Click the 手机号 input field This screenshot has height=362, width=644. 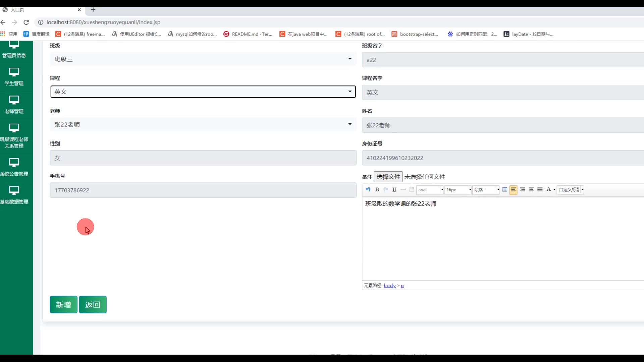coord(203,190)
